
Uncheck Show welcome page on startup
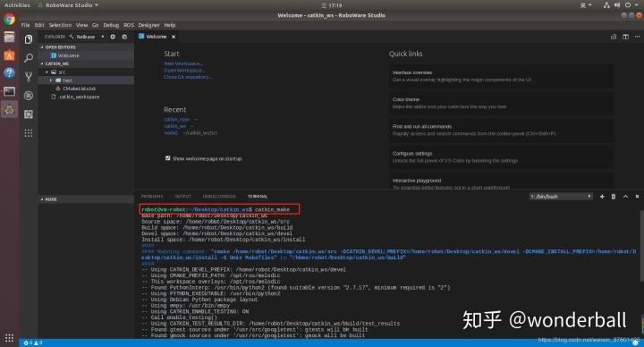point(167,158)
